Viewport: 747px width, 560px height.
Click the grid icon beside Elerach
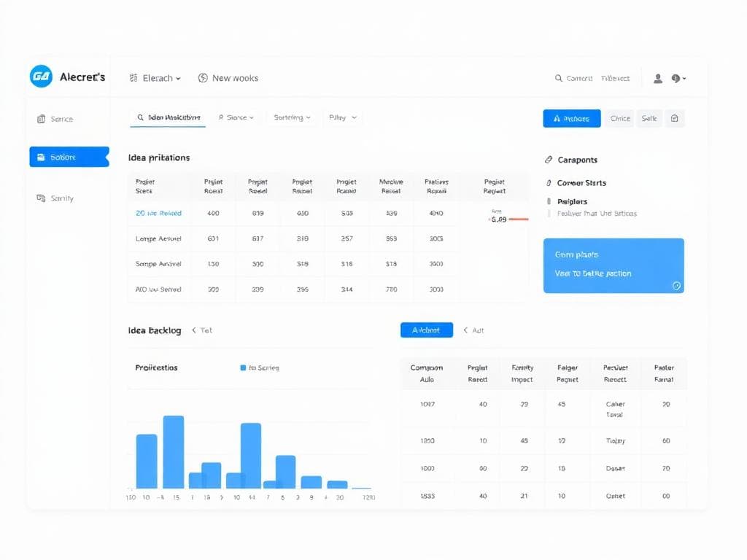(x=133, y=77)
